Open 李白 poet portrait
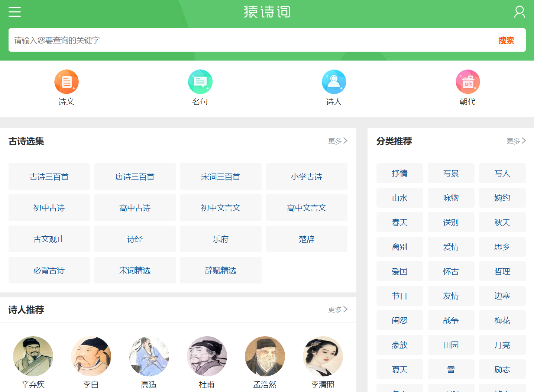Screen dimensions: 534x392 coord(91,356)
